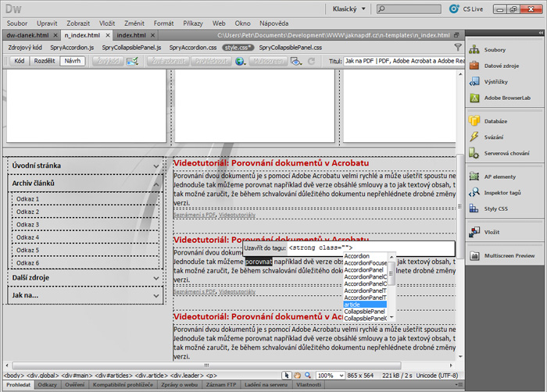The height and width of the screenshot is (392, 547).
Task: Open the style.css related file
Action: click(x=238, y=48)
